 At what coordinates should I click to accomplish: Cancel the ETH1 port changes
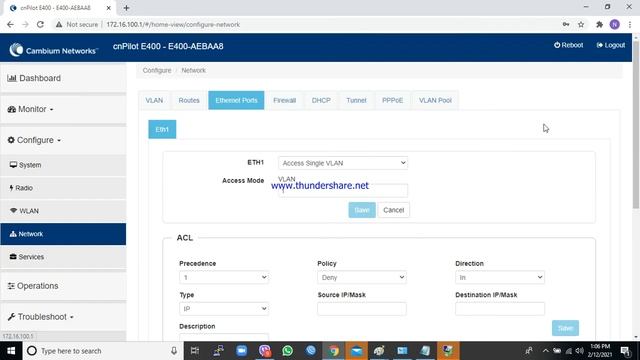click(x=393, y=210)
